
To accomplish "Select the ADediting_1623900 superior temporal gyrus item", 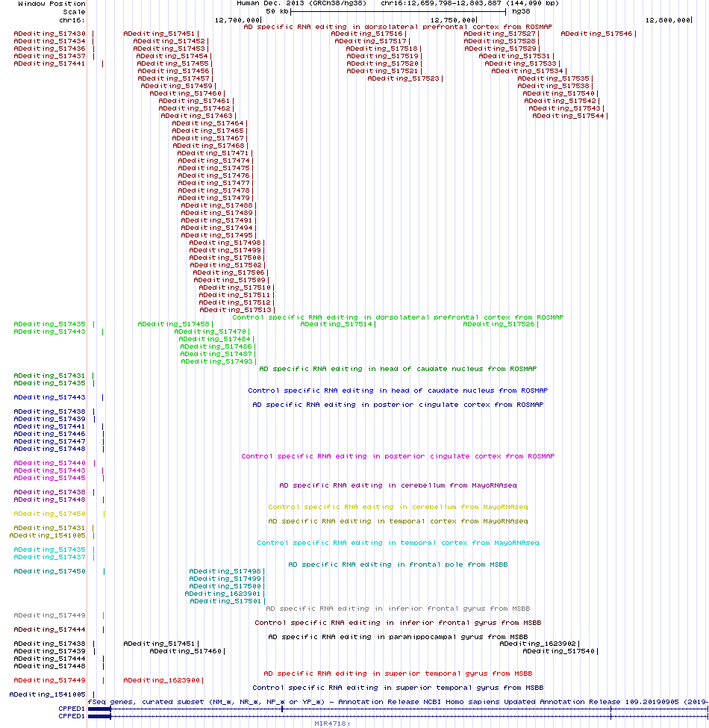I will (x=161, y=681).
